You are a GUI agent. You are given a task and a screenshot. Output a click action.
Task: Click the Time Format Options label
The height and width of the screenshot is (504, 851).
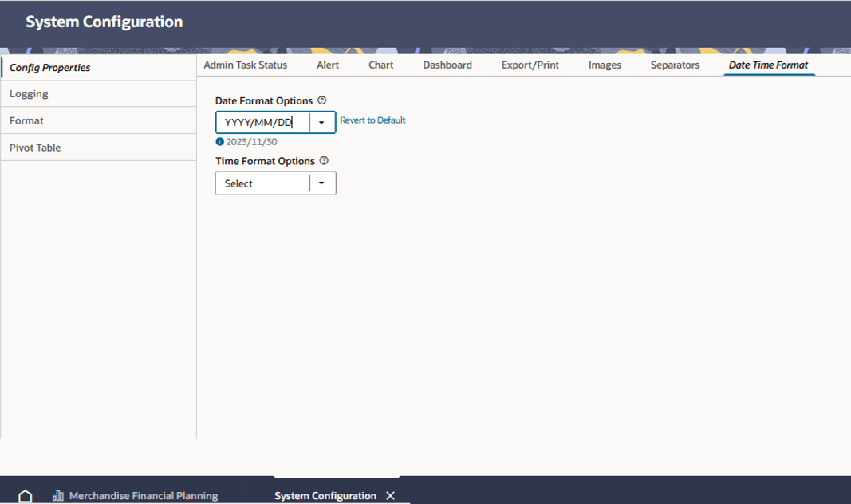[265, 161]
